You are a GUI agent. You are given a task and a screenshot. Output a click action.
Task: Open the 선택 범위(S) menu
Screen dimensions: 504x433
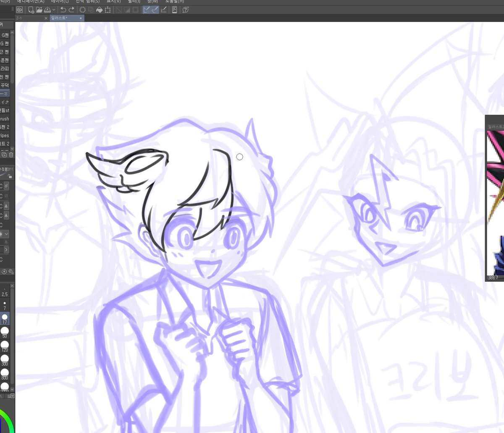click(x=87, y=2)
